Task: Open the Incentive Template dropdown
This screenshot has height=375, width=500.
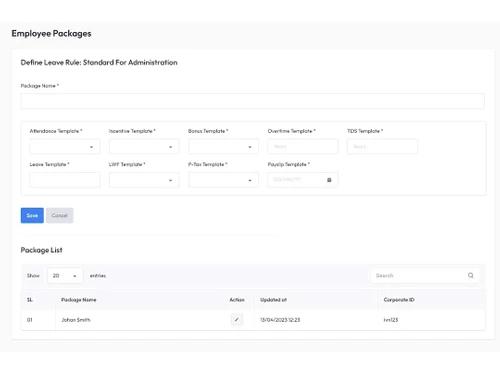Action: pyautogui.click(x=144, y=147)
